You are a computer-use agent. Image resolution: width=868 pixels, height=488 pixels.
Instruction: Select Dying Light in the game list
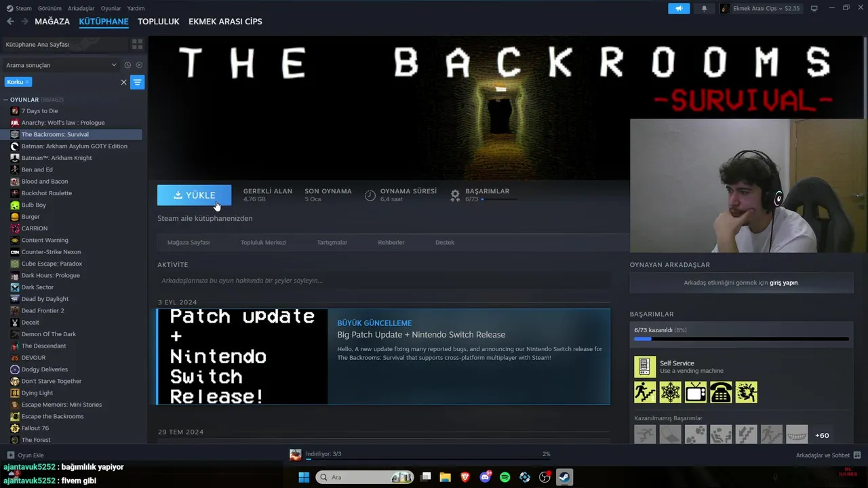click(37, 393)
